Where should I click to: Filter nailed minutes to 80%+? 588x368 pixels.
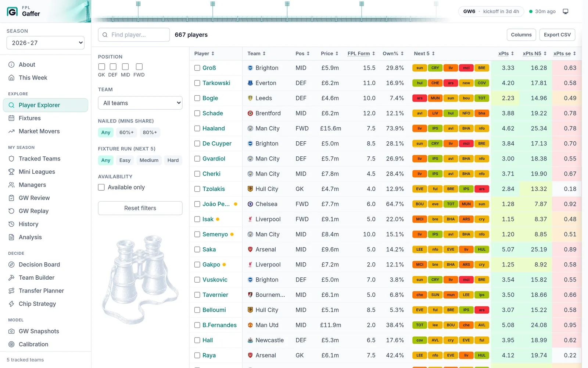[150, 132]
